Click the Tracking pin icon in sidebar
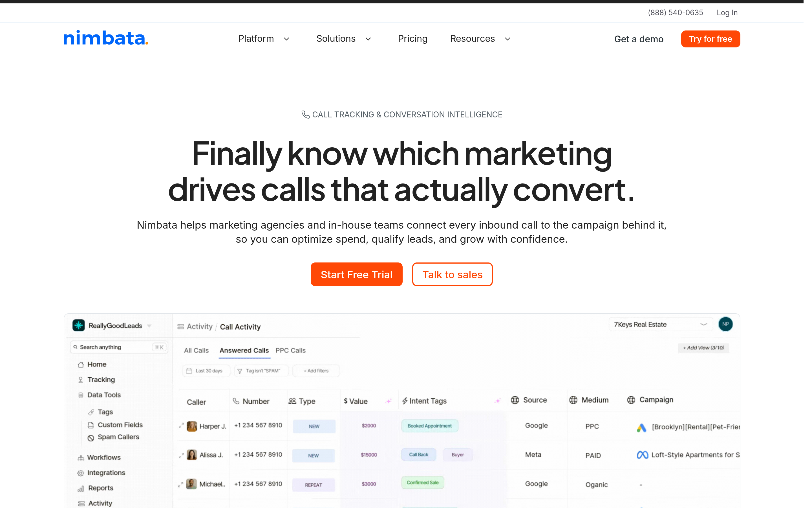This screenshot has height=508, width=812. point(81,380)
